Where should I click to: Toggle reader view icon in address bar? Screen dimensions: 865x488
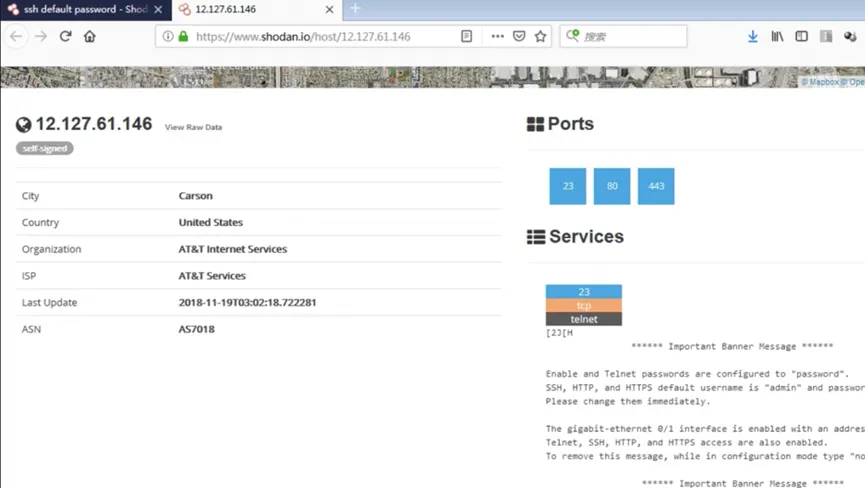pos(466,36)
